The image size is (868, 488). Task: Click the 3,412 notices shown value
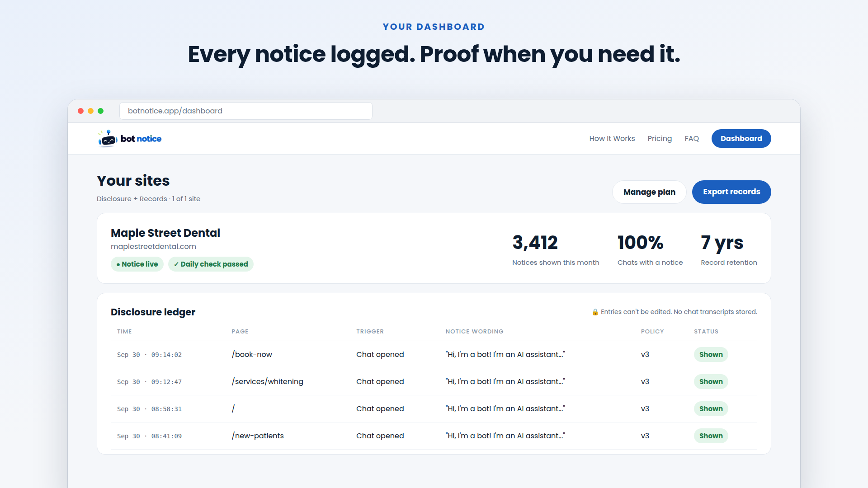(x=535, y=243)
